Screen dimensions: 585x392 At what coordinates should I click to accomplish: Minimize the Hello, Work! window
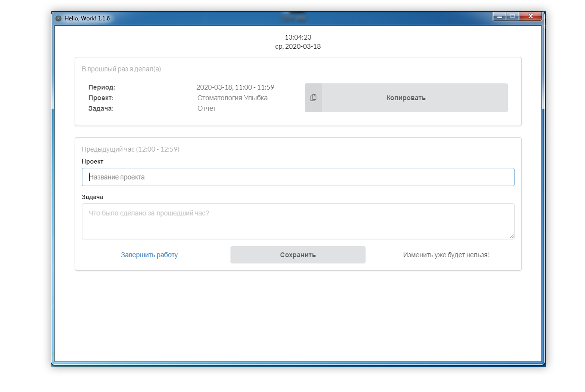coord(500,16)
